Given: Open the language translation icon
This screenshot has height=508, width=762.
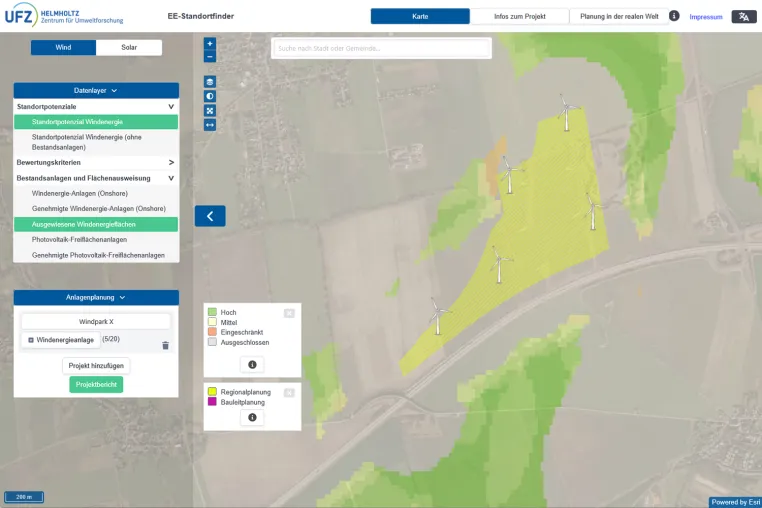Looking at the screenshot, I should click(x=744, y=17).
